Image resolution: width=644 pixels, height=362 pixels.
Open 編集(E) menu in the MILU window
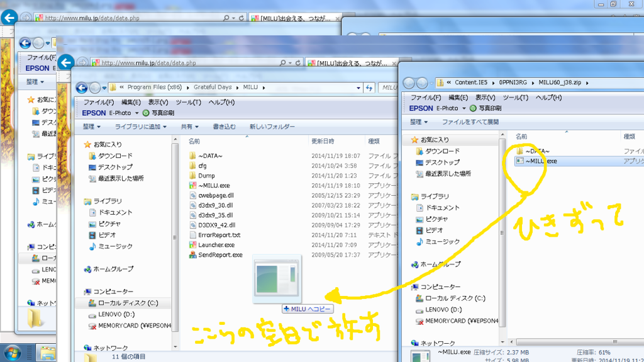[131, 102]
